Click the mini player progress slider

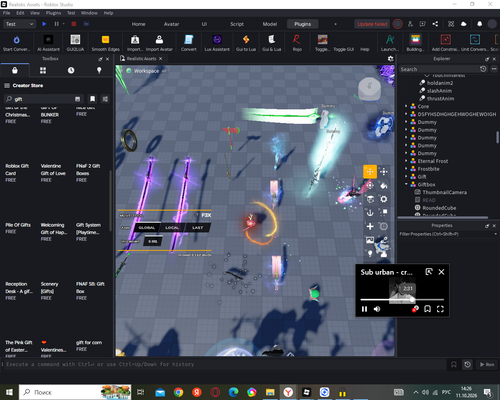coord(402,299)
